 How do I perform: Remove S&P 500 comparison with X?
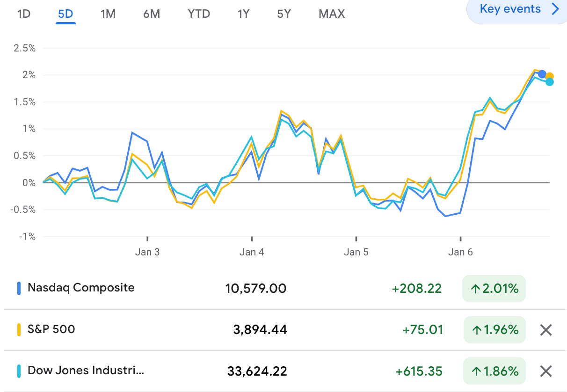(546, 330)
